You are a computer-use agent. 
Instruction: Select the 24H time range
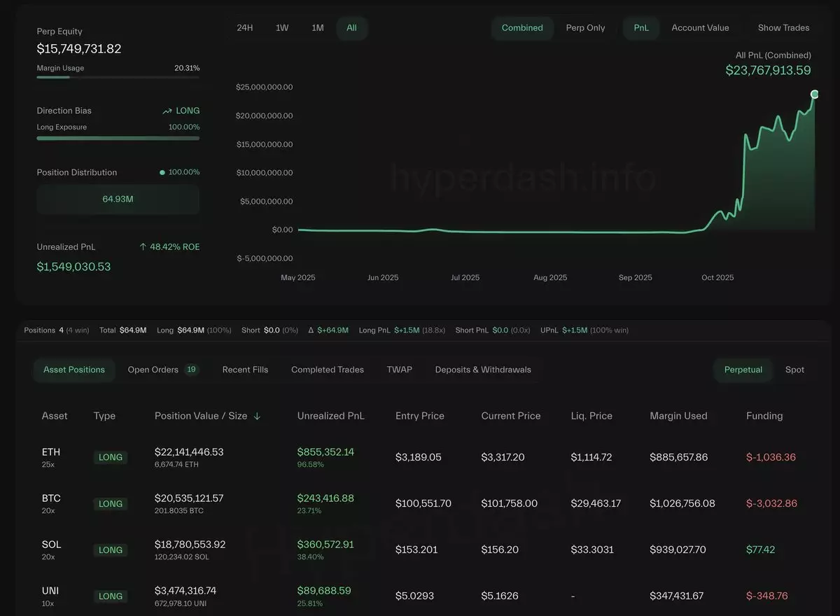click(245, 28)
